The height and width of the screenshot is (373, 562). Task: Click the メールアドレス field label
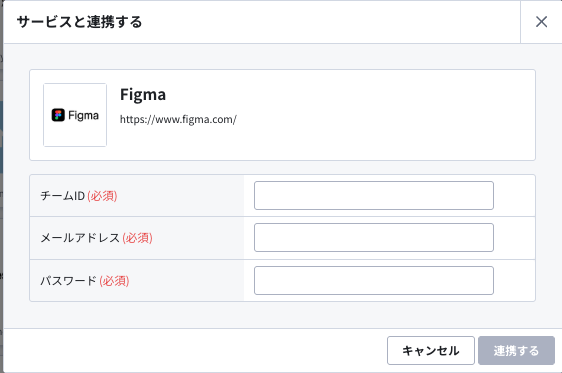pos(80,238)
